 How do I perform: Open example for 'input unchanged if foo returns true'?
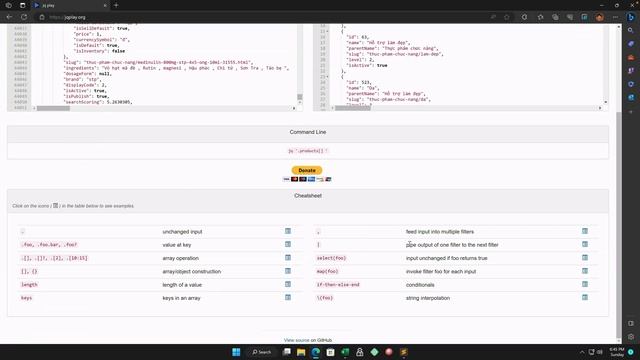(x=585, y=258)
